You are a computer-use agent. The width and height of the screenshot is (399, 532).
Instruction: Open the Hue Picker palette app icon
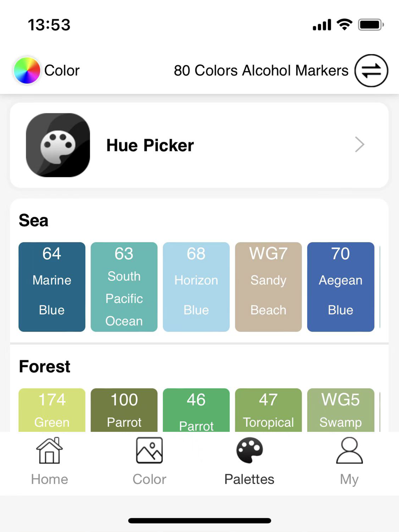tap(58, 145)
